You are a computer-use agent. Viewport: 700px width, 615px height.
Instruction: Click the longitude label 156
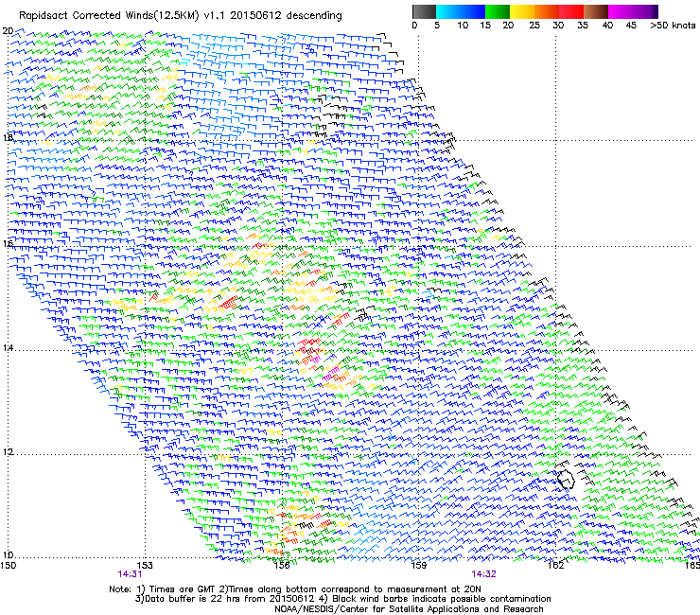282,566
